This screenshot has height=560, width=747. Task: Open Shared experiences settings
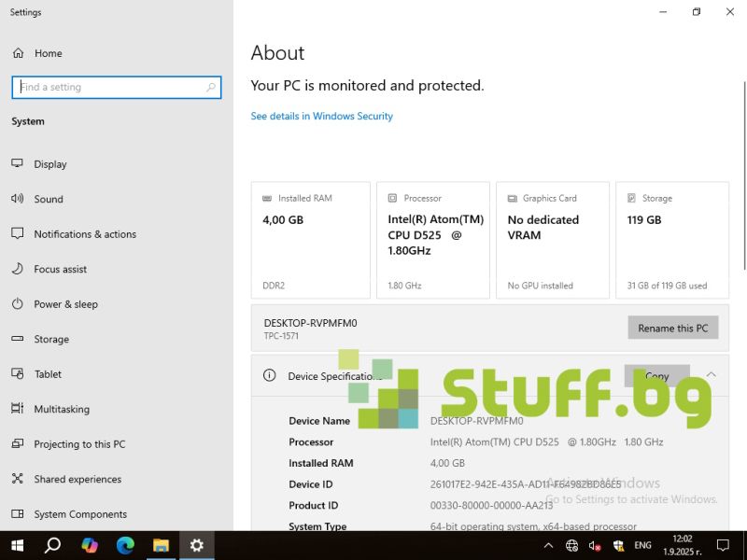[x=78, y=480]
